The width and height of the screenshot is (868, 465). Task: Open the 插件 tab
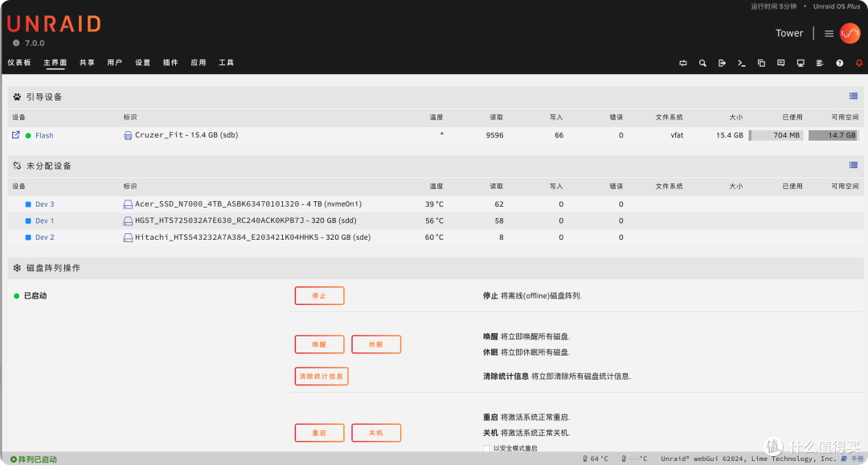click(170, 63)
